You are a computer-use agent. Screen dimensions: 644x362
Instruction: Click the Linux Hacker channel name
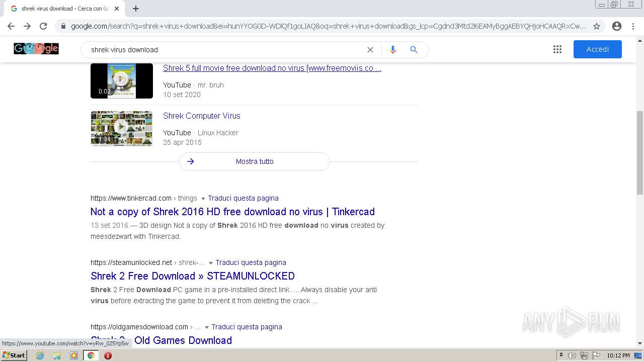218,133
